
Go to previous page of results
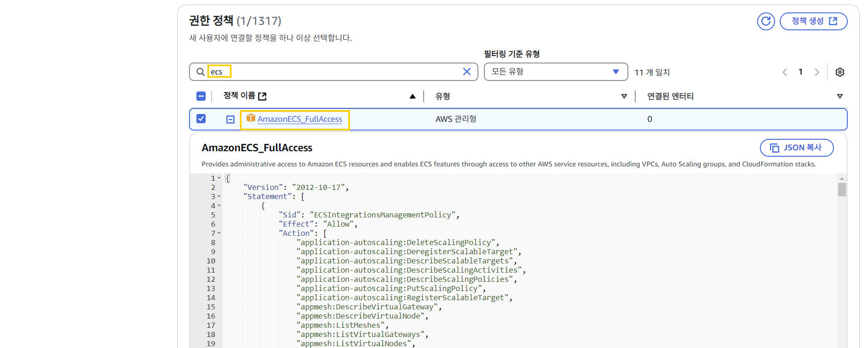pyautogui.click(x=785, y=72)
